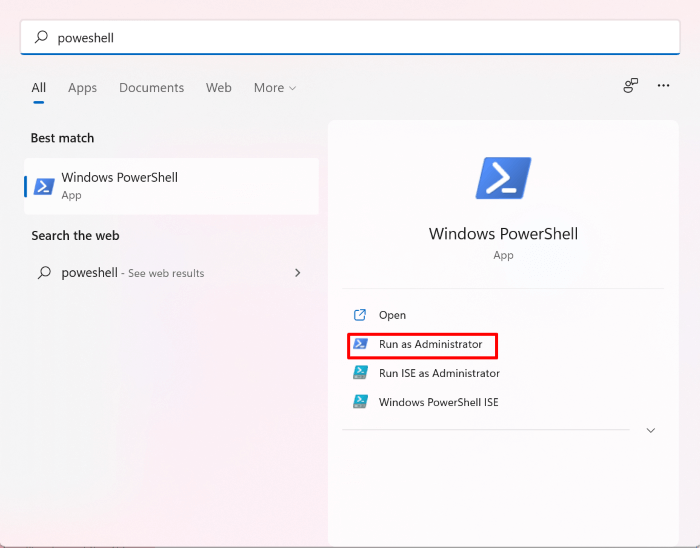The image size is (700, 548).
Task: Switch to the Documents tab
Action: [x=151, y=88]
